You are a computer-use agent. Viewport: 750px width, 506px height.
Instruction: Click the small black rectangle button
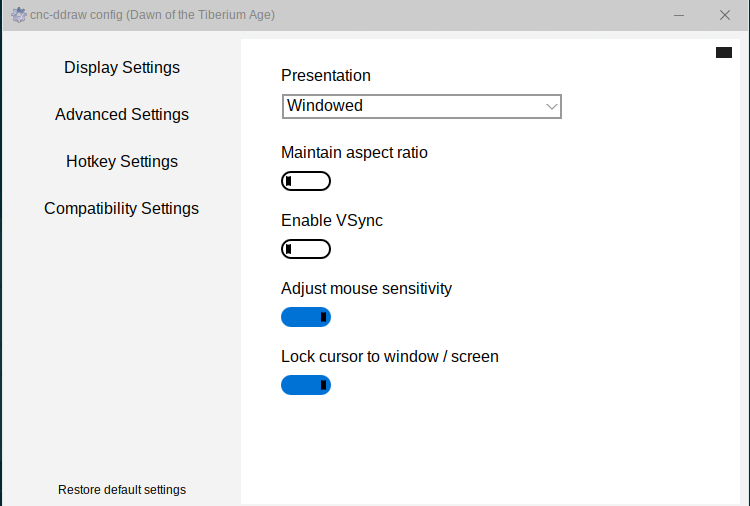point(724,53)
